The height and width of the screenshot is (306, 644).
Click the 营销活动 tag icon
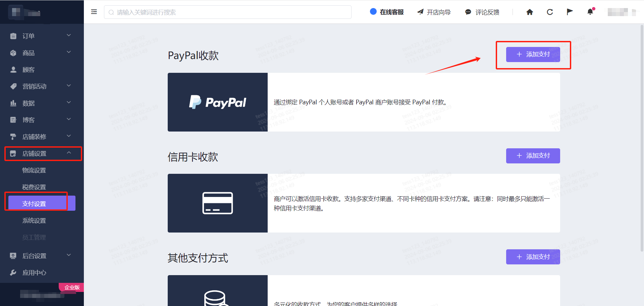click(13, 86)
